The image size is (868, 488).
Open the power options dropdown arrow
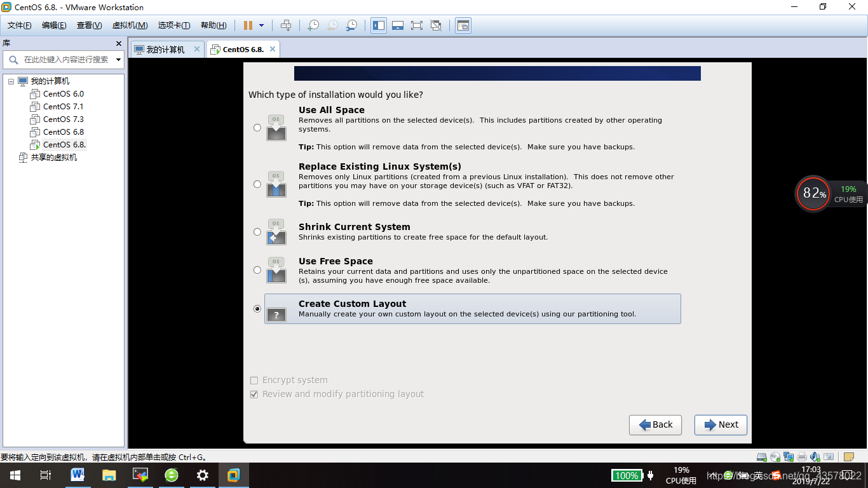click(261, 25)
